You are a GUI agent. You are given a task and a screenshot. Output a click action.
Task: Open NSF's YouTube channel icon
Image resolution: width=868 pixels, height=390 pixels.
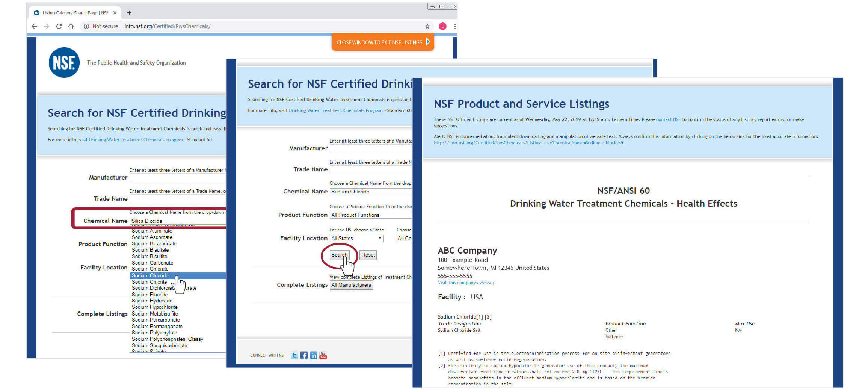click(323, 355)
